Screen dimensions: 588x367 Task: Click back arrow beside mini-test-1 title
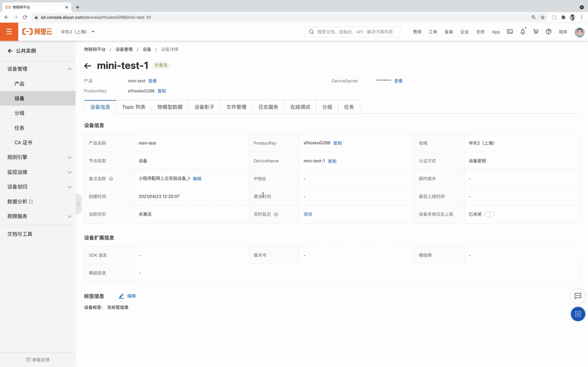[87, 66]
